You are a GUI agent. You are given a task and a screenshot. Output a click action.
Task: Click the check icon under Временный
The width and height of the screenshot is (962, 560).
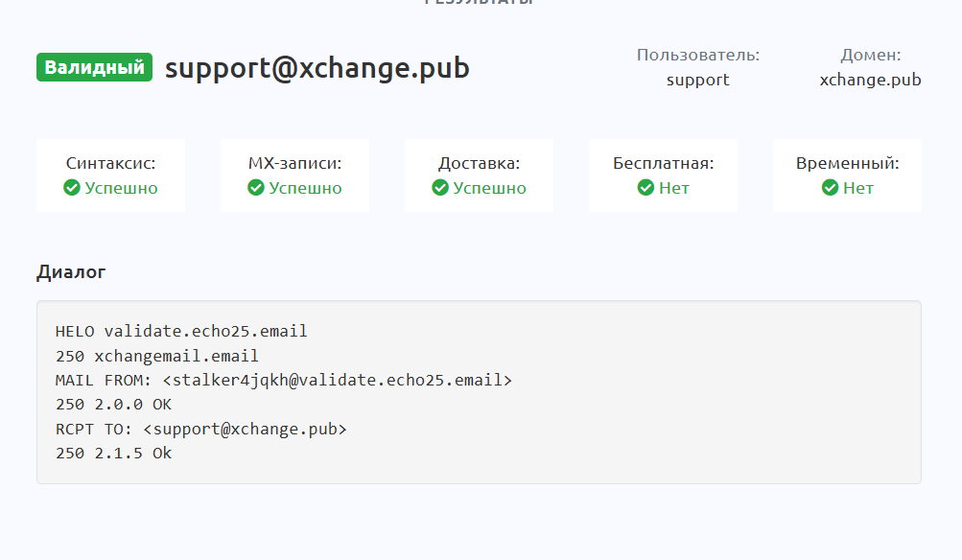(830, 188)
